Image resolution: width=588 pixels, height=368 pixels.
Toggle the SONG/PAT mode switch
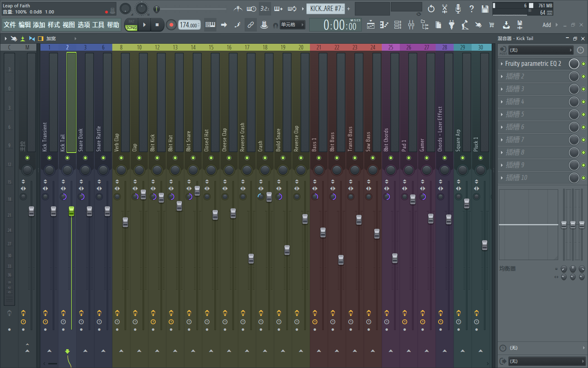click(131, 25)
